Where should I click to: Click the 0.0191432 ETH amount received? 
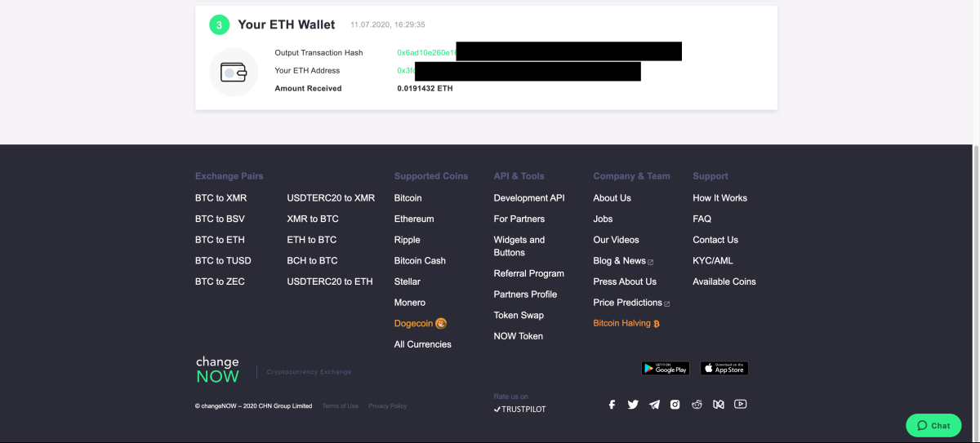(x=425, y=88)
